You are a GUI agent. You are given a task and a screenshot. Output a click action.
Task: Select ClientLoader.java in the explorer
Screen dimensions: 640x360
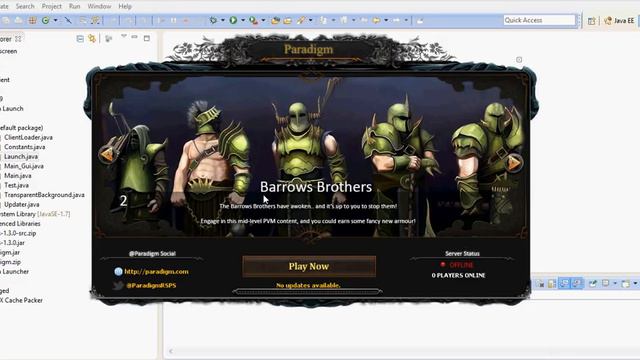[x=28, y=138]
